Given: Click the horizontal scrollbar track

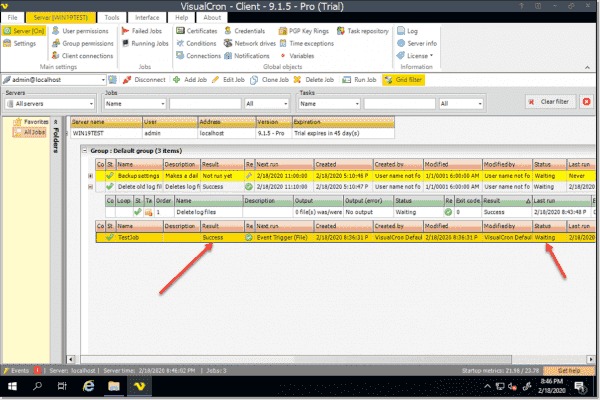Looking at the screenshot, I should (330, 359).
